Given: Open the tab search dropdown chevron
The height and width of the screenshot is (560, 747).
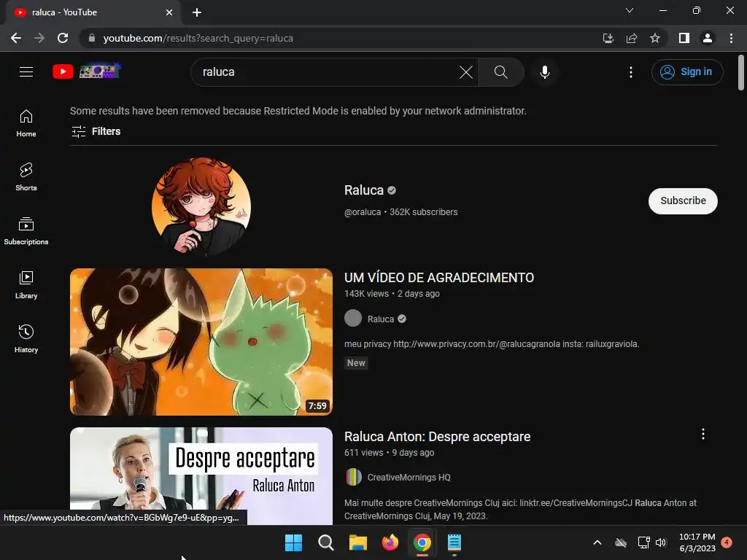Looking at the screenshot, I should [x=630, y=10].
